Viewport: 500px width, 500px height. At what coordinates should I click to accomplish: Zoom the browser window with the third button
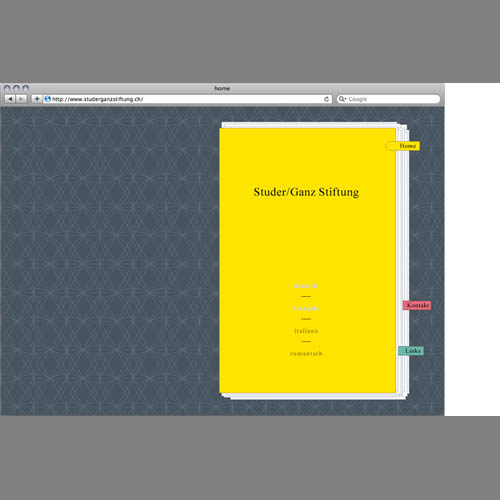pos(25,88)
